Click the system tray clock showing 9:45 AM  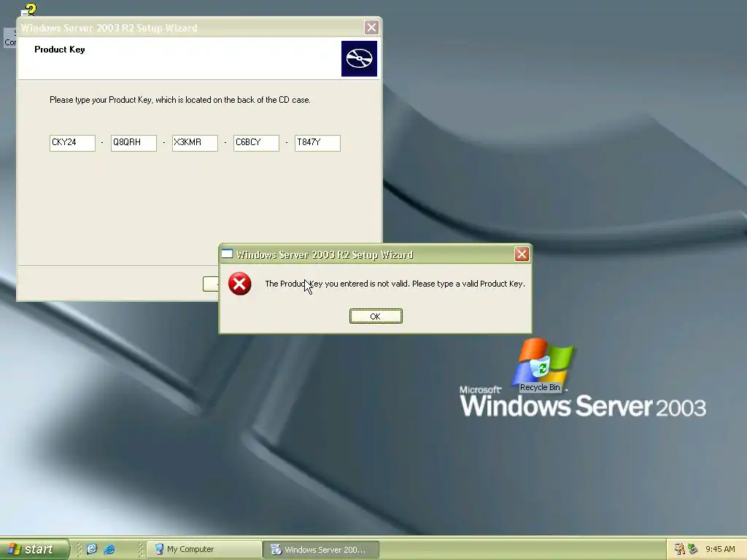click(720, 549)
